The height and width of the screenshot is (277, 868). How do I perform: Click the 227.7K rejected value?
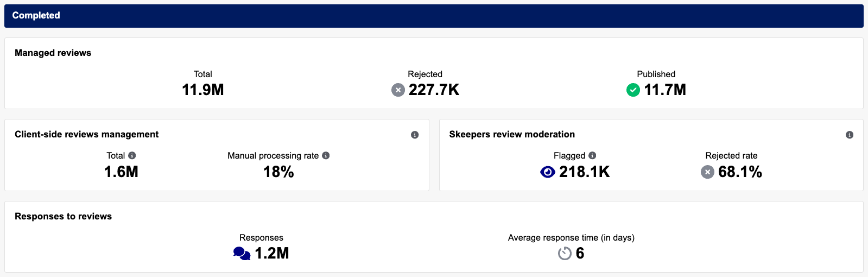tap(434, 90)
